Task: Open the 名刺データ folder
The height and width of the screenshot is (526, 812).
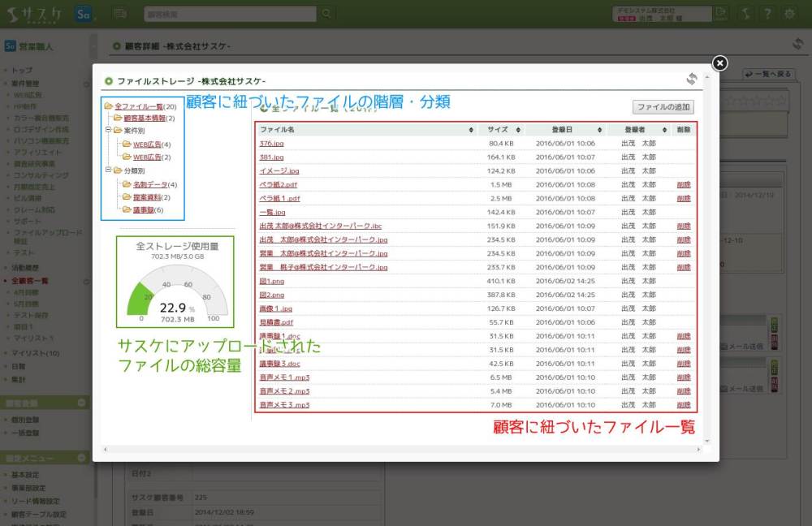Action: click(146, 184)
